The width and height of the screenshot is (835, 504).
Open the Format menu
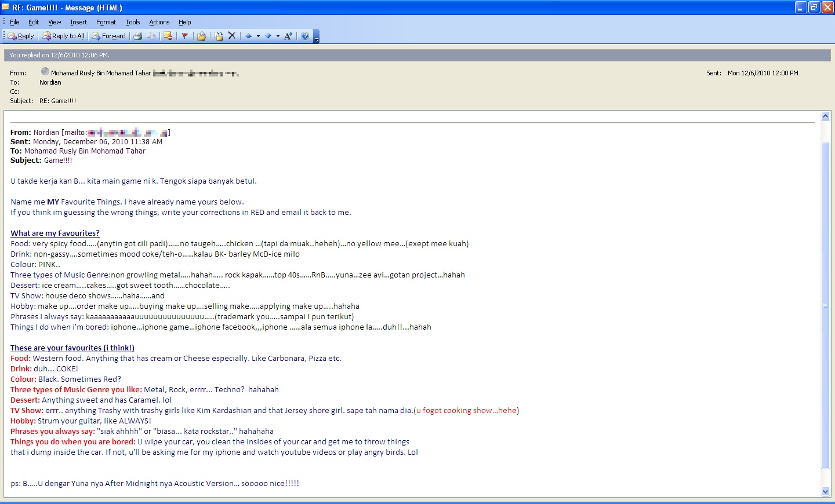106,22
